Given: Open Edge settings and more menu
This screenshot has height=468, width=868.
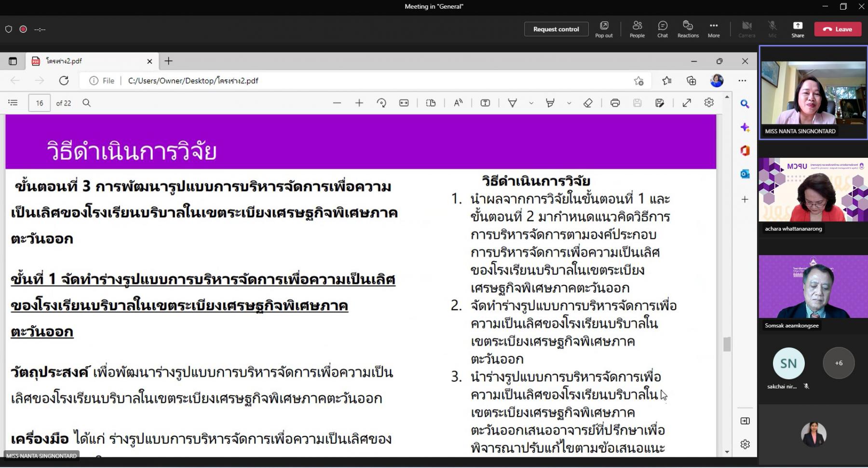Looking at the screenshot, I should coord(742,81).
